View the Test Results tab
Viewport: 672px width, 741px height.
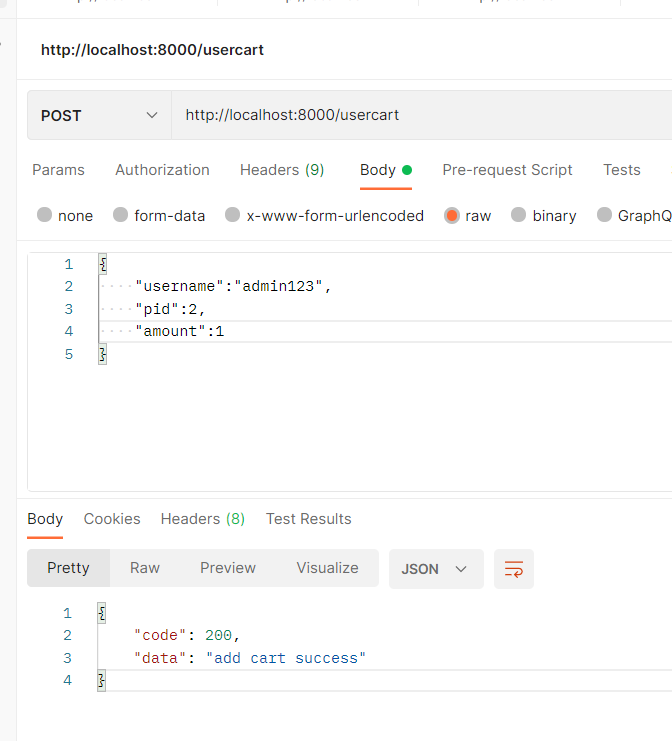tap(308, 519)
